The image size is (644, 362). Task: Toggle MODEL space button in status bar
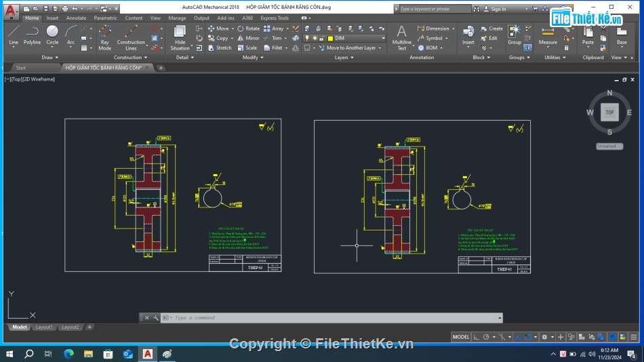460,337
